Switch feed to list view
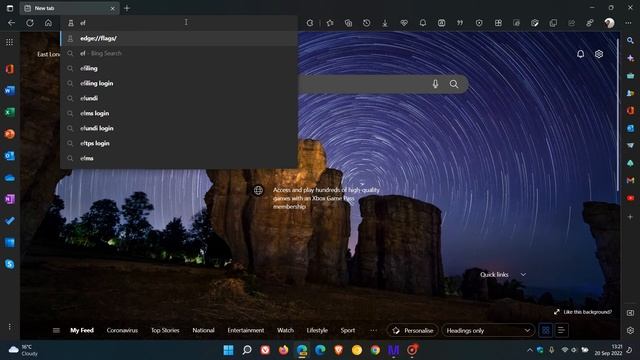 tap(561, 330)
